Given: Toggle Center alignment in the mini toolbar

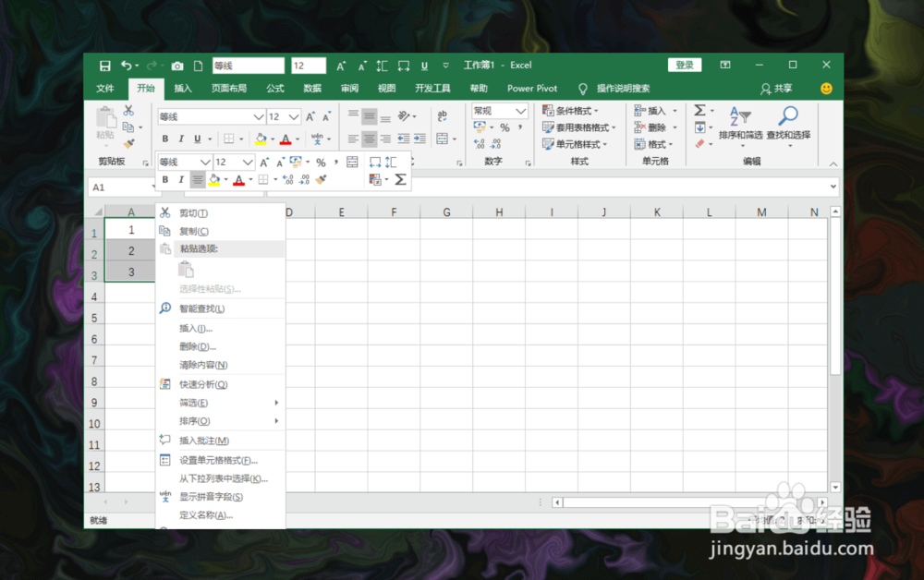Looking at the screenshot, I should 198,179.
